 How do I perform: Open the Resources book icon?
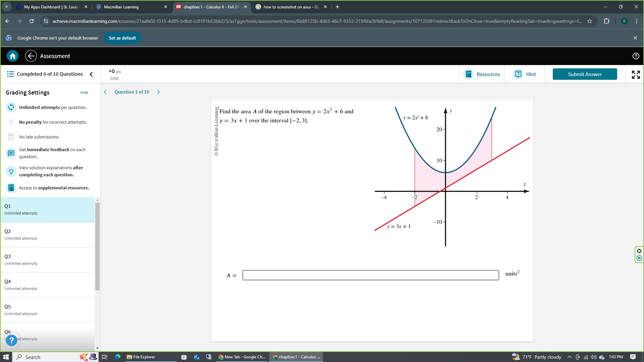coord(469,74)
